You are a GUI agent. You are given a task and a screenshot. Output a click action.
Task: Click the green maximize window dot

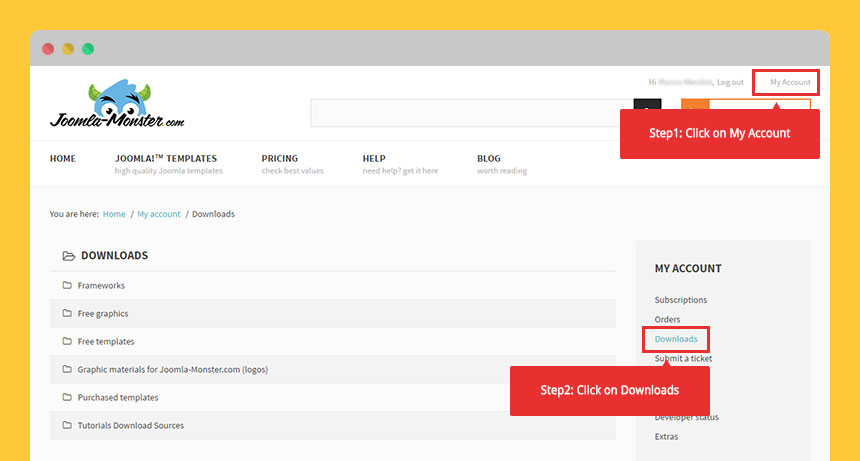[x=88, y=49]
